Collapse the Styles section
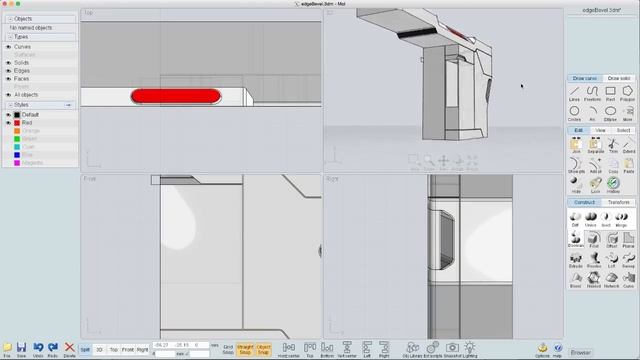This screenshot has width=640, height=360. 10,105
